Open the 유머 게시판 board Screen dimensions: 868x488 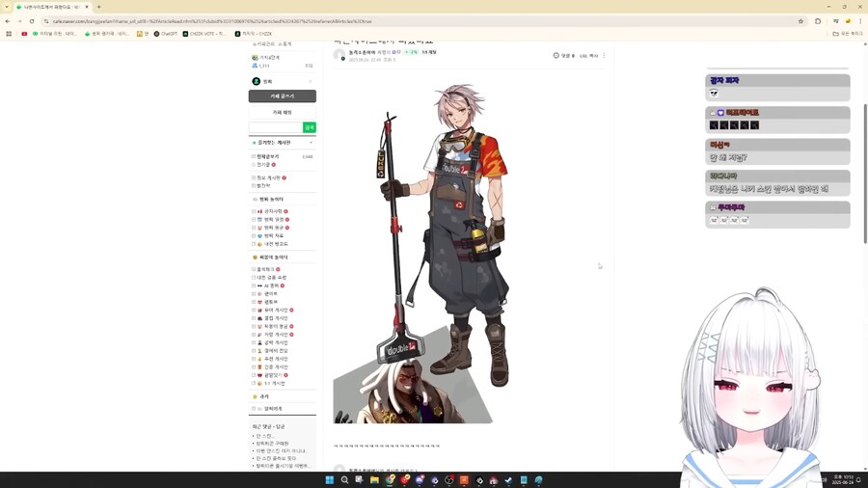pos(275,311)
